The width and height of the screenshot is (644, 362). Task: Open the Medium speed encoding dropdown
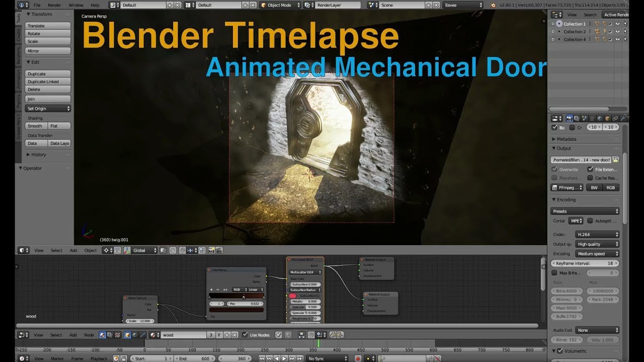598,253
